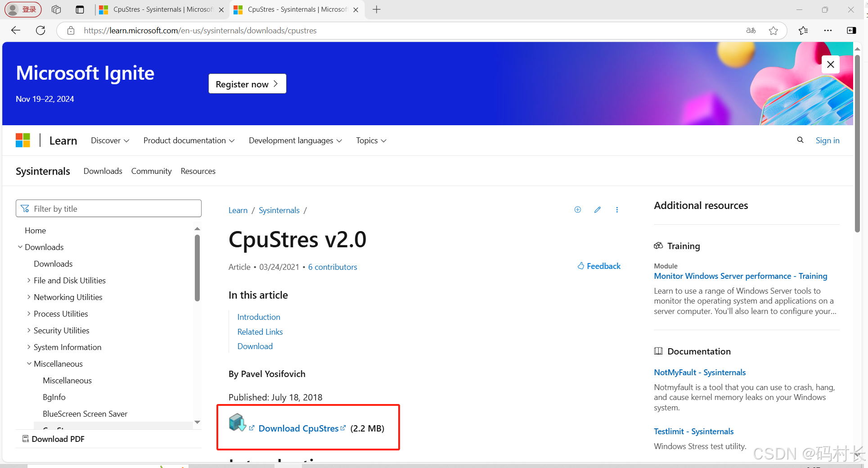Add page to favorites star icon
This screenshot has width=868, height=468.
pyautogui.click(x=774, y=31)
